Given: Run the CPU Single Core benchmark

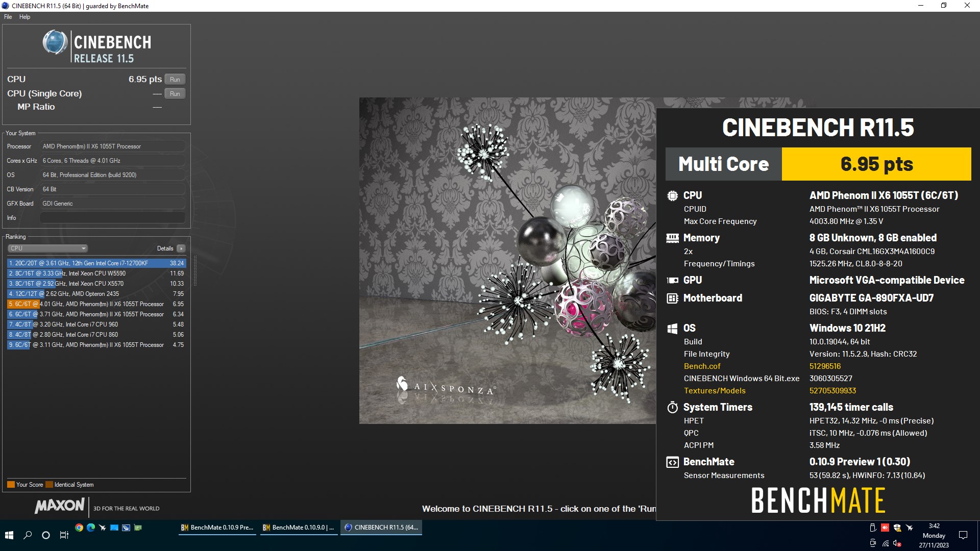Looking at the screenshot, I should point(175,93).
